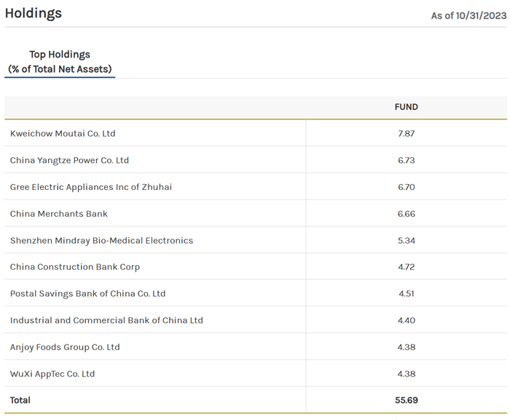Image resolution: width=510 pixels, height=420 pixels.
Task: Click the 55.69 total fund value
Action: pos(406,400)
